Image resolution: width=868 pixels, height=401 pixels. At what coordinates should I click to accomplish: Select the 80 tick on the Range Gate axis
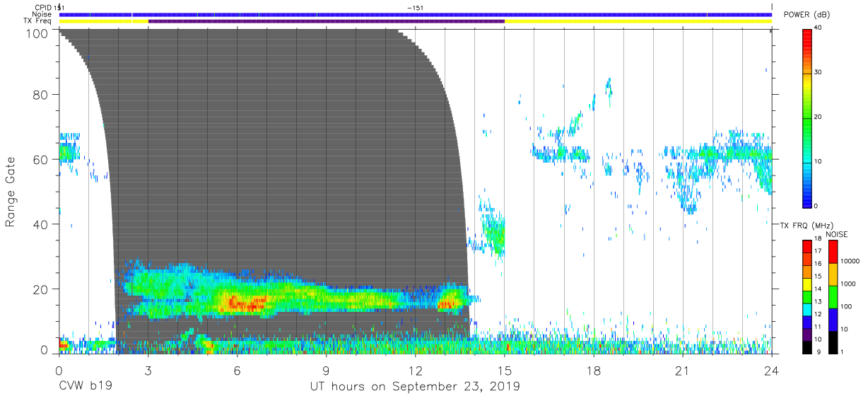[42, 94]
